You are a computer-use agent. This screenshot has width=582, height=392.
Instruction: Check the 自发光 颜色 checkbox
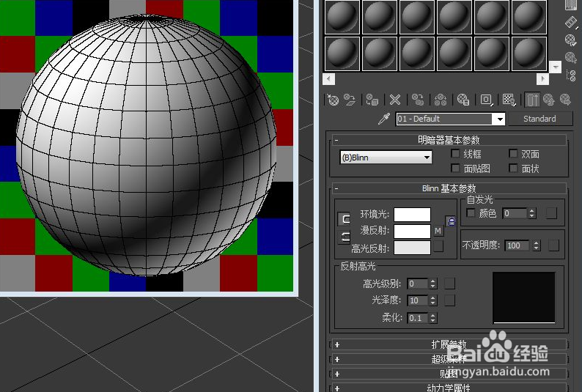(471, 213)
